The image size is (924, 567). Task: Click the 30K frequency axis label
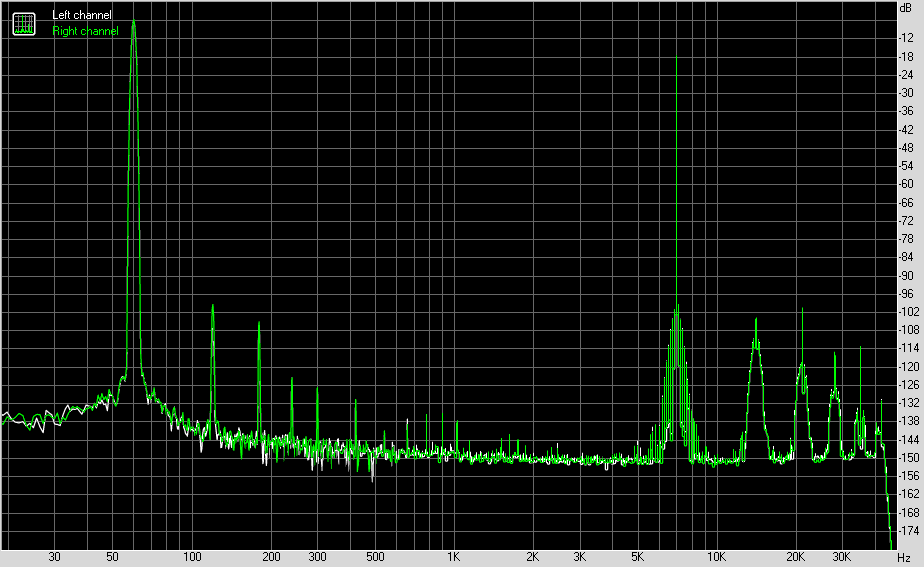[x=842, y=557]
